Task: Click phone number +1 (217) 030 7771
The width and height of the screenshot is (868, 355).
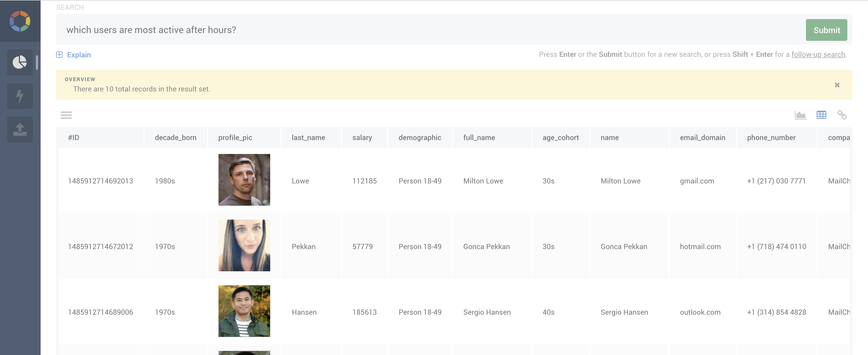Action: [776, 181]
